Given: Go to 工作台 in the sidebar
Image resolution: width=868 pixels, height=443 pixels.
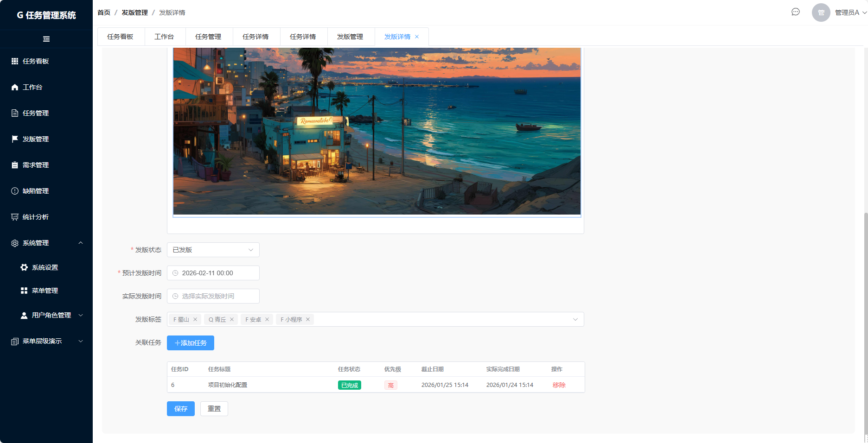Looking at the screenshot, I should (46, 87).
